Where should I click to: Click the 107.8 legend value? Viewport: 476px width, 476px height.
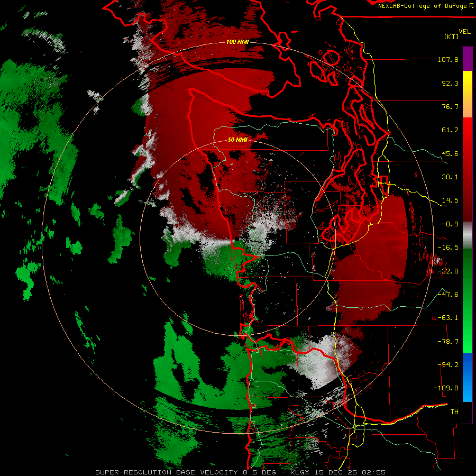[x=448, y=59]
